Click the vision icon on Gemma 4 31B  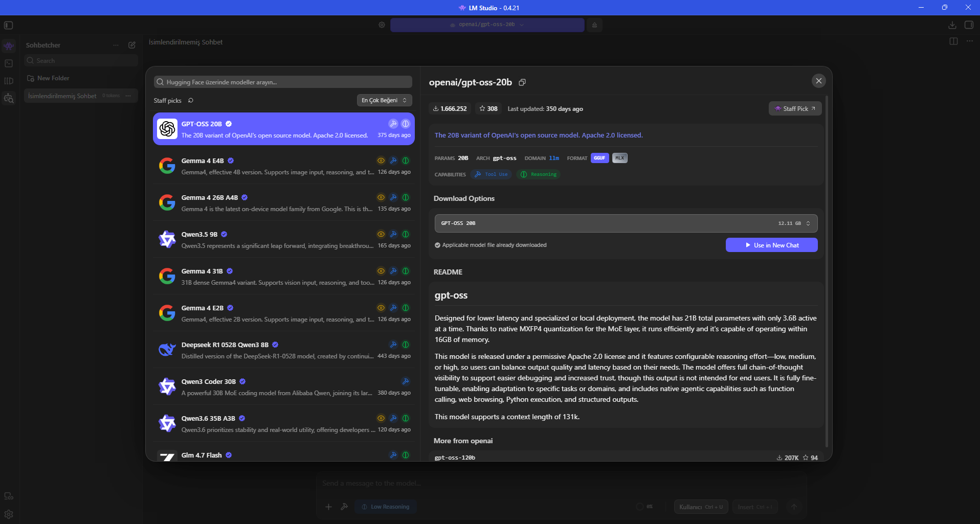(381, 271)
